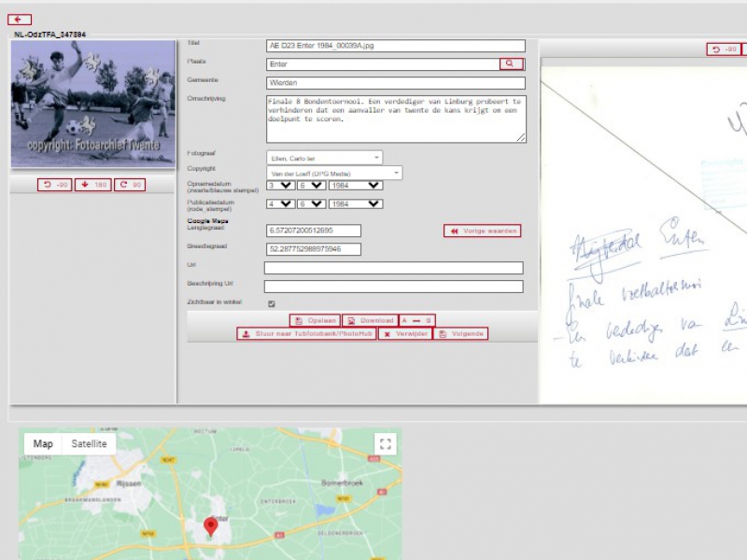This screenshot has height=560, width=747.
Task: Enter fullscreen view on the map
Action: (386, 444)
